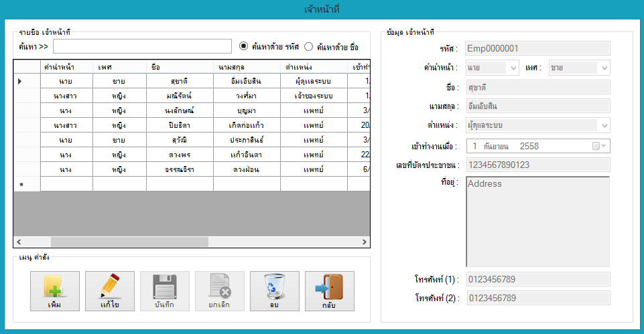Click แพทย์ cell in the นงลักษณ์ row

coord(314,111)
